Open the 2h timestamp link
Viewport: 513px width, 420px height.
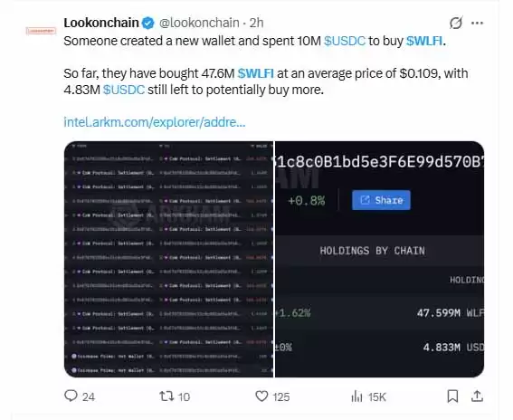(x=257, y=23)
